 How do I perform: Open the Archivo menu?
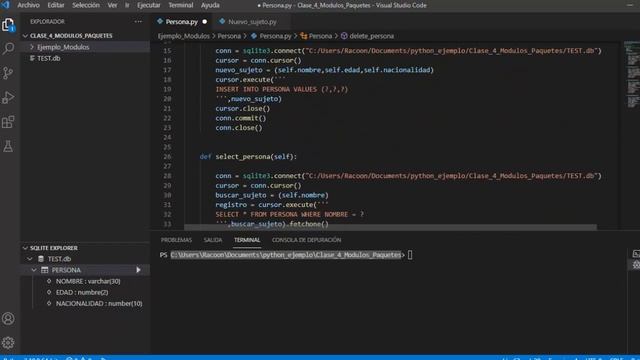[28, 5]
